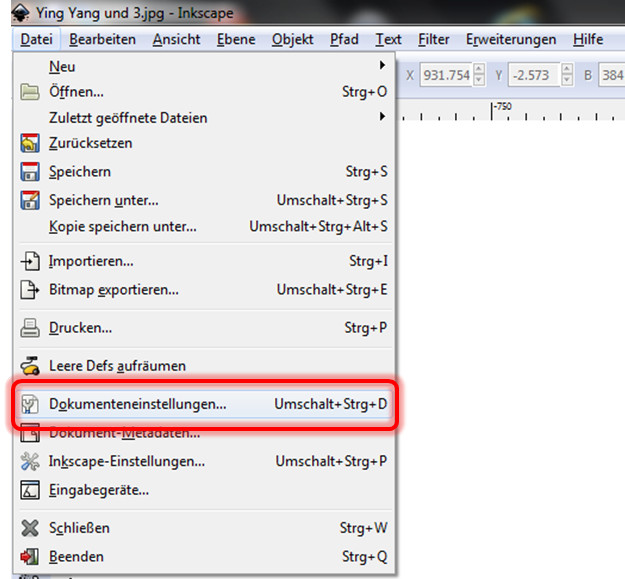The image size is (625, 579).
Task: Click the folder icon beside Öffnen
Action: point(30,92)
